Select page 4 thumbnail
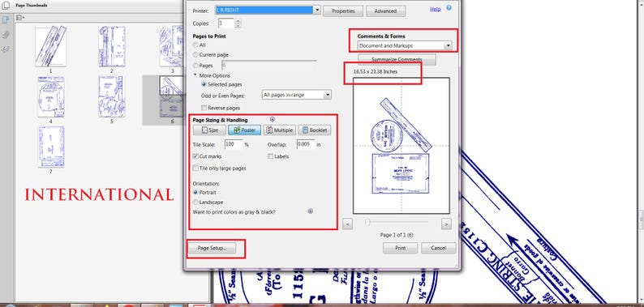Screen dimensions: 644x307 [x=50, y=96]
